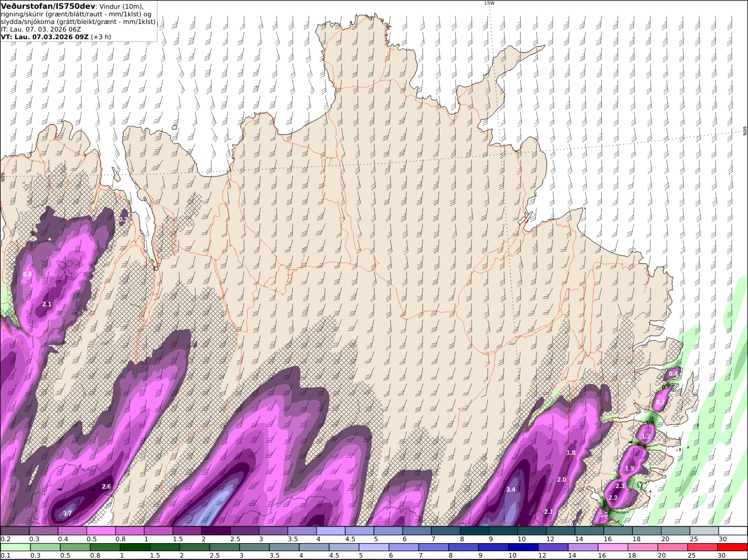Select the 1.2 precipitation value label
The width and height of the screenshot is (748, 560).
[x=646, y=437]
